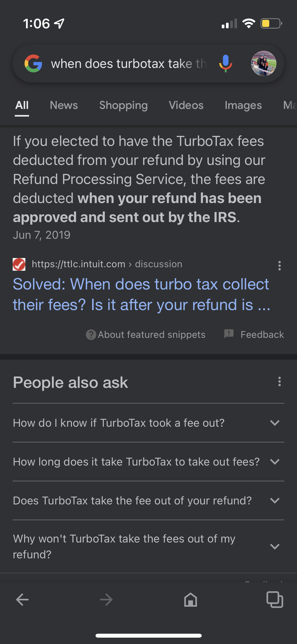Tap the Google logo icon

coord(33,64)
